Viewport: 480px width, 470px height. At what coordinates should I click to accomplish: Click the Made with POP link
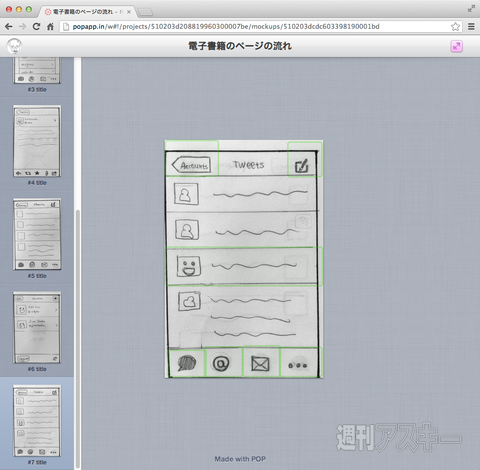[240, 459]
